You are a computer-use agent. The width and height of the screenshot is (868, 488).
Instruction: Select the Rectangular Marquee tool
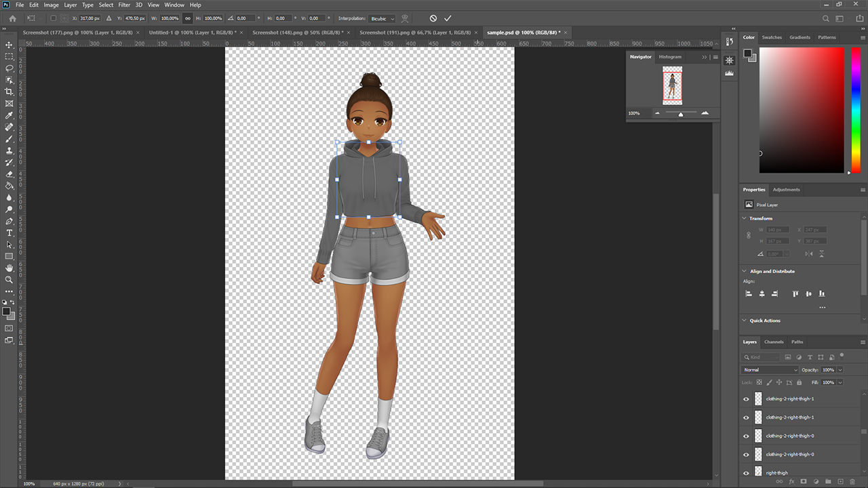coord(9,56)
